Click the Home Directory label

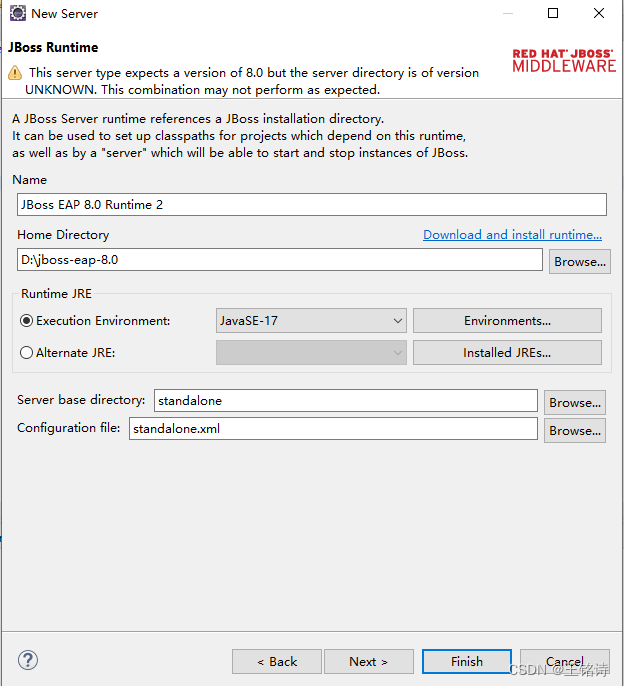(x=63, y=235)
